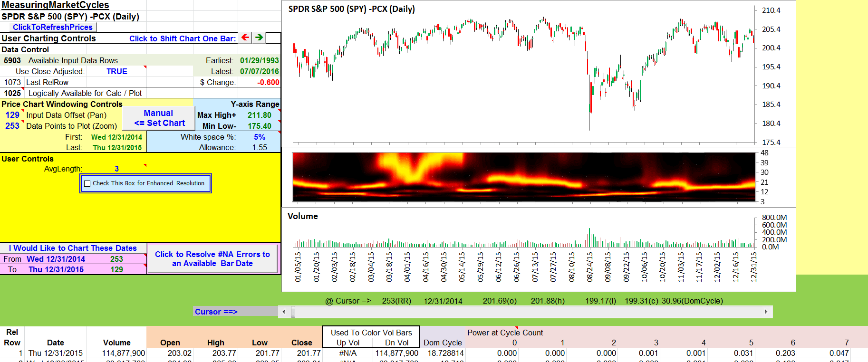Click the MeasuringMarketCycles title

[55, 5]
